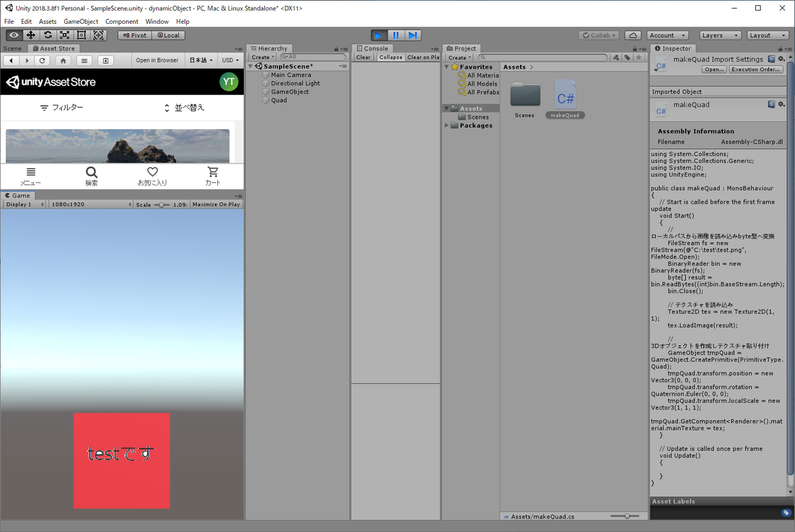The image size is (795, 532).
Task: Open gear menu for makeQuad Import Settings
Action: point(782,59)
